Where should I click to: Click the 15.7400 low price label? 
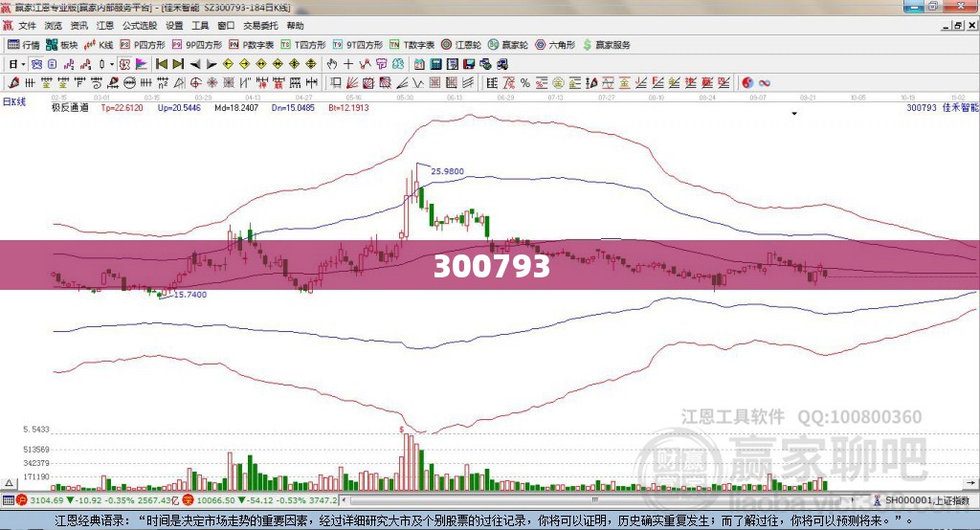(190, 295)
